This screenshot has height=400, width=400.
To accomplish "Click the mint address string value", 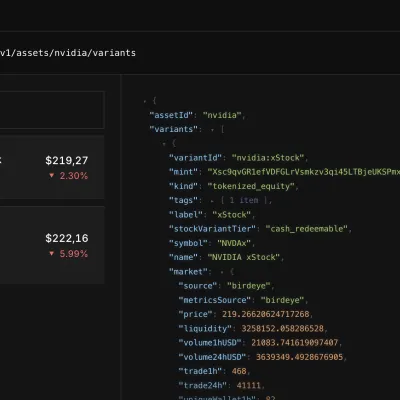I will pyautogui.click(x=304, y=172).
